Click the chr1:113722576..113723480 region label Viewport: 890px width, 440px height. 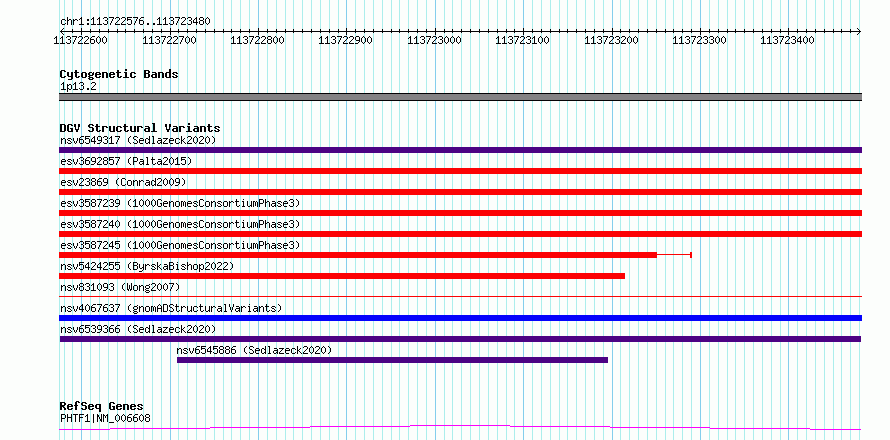coord(135,22)
